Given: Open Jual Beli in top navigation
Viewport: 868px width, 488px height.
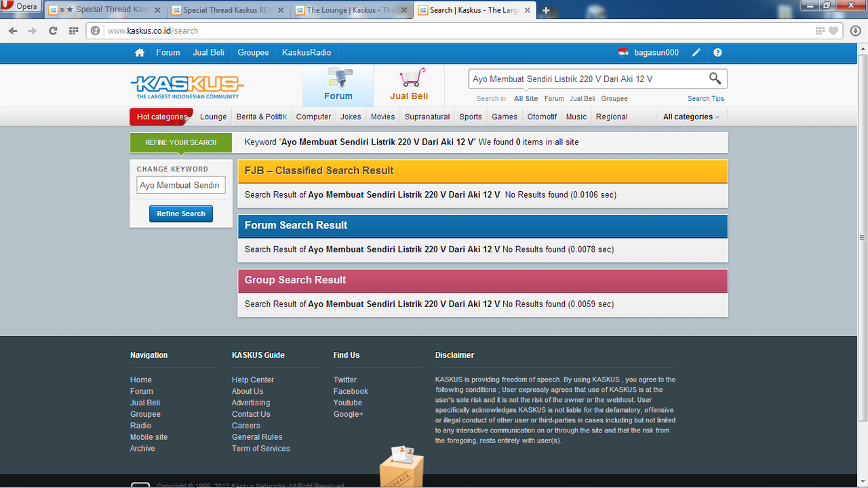Looking at the screenshot, I should 209,53.
